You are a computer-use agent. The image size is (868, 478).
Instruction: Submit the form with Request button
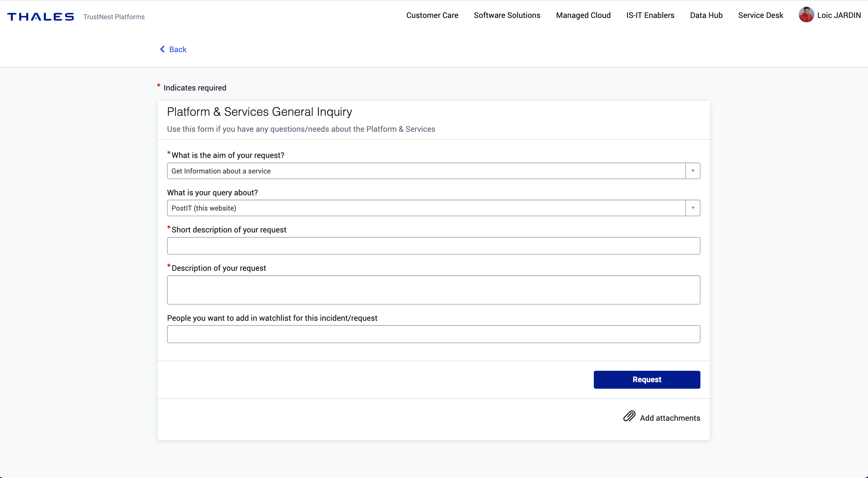coord(647,380)
